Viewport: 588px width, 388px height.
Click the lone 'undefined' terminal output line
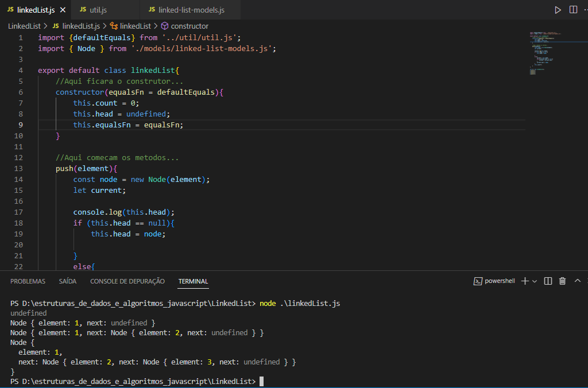[x=29, y=313]
